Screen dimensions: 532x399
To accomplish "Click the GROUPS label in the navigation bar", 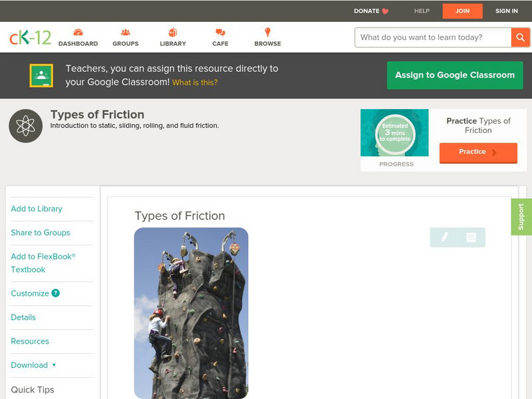I will click(126, 44).
